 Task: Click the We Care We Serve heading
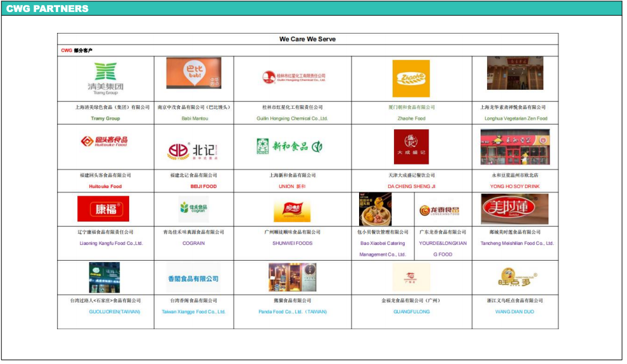pyautogui.click(x=308, y=39)
